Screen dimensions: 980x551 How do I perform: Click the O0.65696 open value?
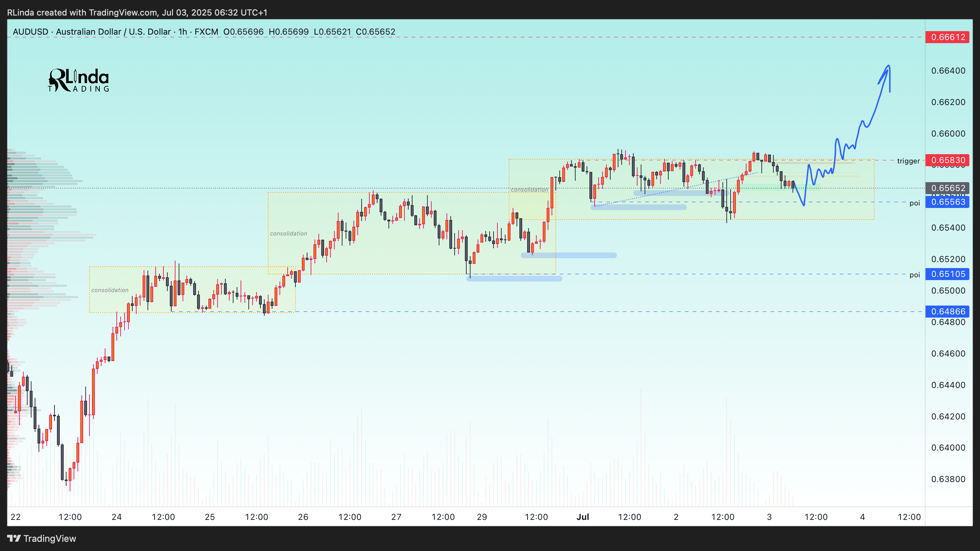click(243, 31)
